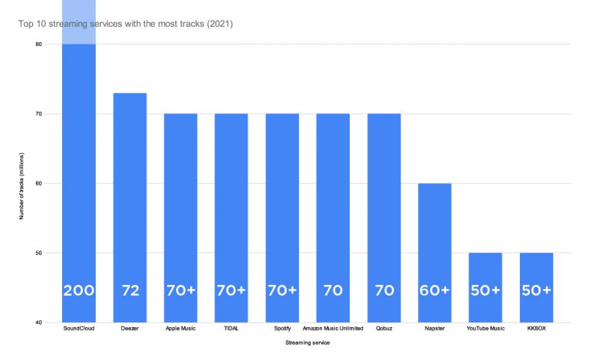The image size is (589, 364).
Task: Click the chart title text
Action: click(x=125, y=24)
